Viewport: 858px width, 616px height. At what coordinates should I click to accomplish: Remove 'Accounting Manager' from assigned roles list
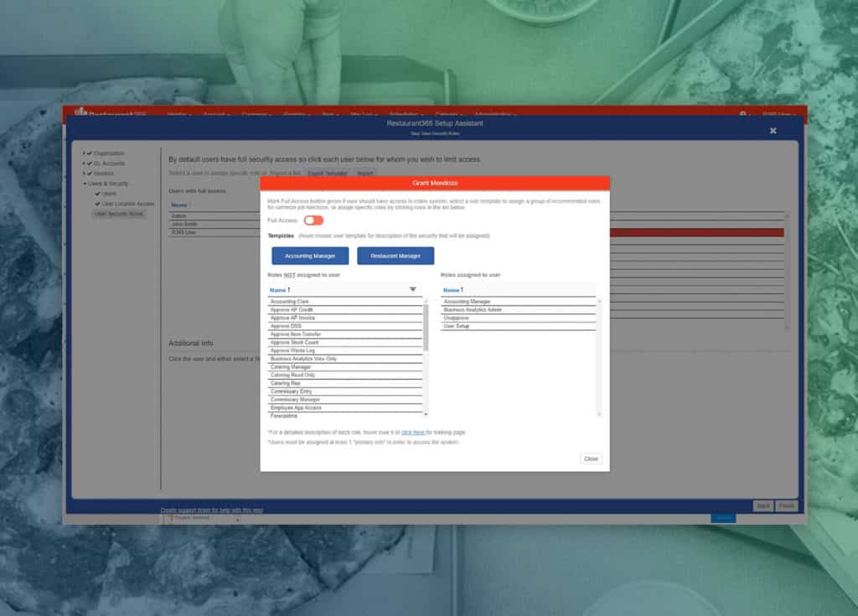click(518, 301)
